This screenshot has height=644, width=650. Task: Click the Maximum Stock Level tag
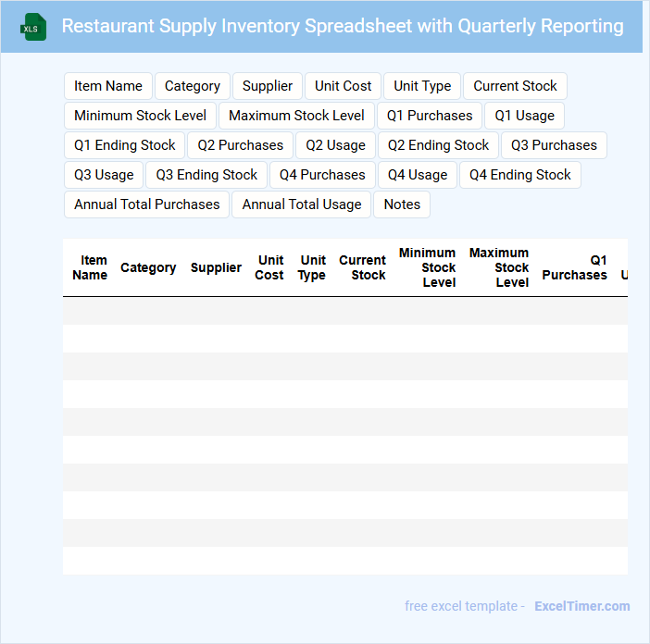[296, 116]
